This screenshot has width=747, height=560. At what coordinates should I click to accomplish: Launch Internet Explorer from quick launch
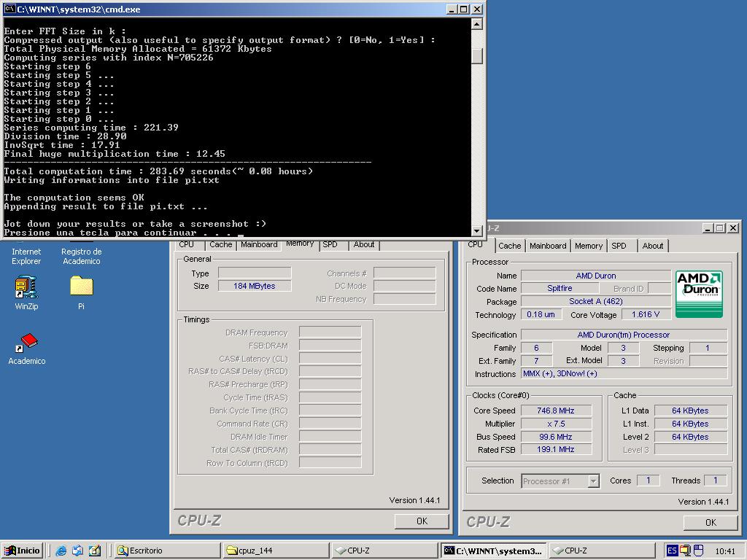pos(61,551)
